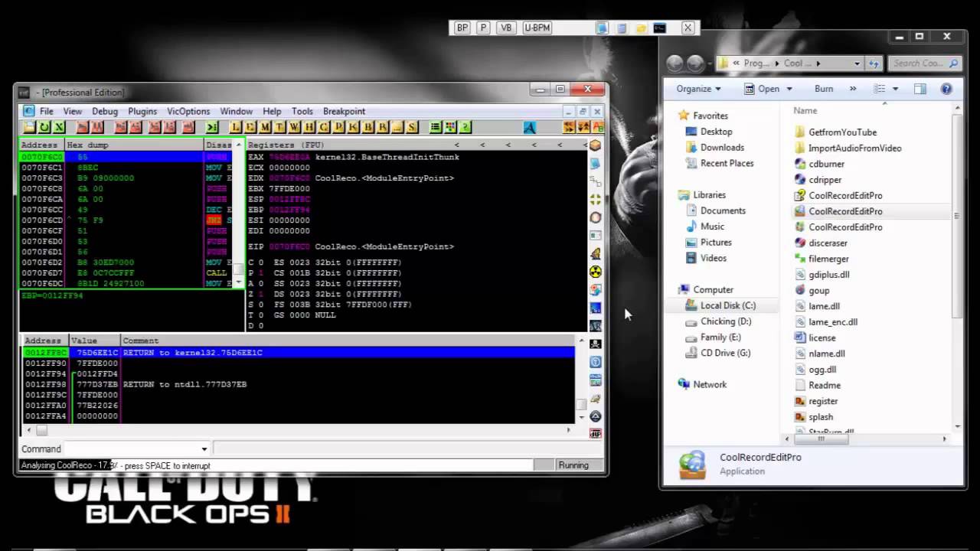Expand the change view dropdown arrow
Screen dimensions: 980x551
895,89
